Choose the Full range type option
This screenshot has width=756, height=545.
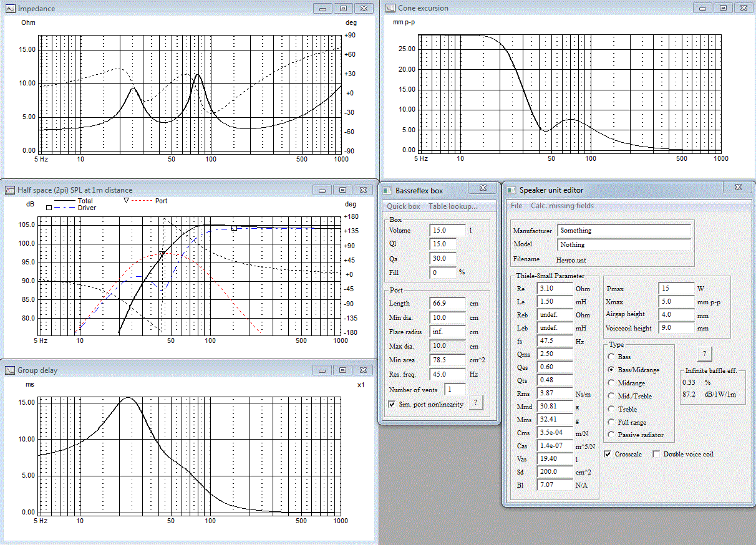[610, 422]
